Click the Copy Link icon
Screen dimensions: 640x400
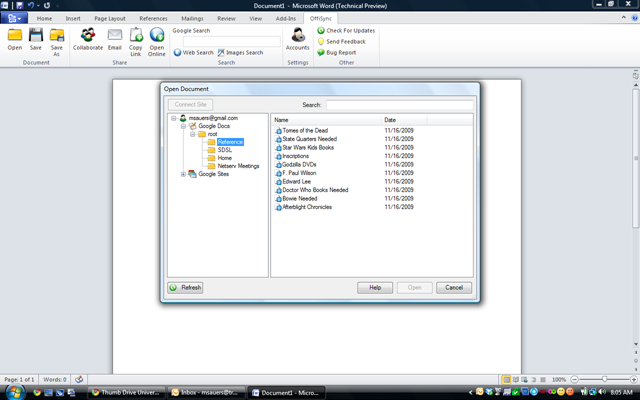(136, 42)
